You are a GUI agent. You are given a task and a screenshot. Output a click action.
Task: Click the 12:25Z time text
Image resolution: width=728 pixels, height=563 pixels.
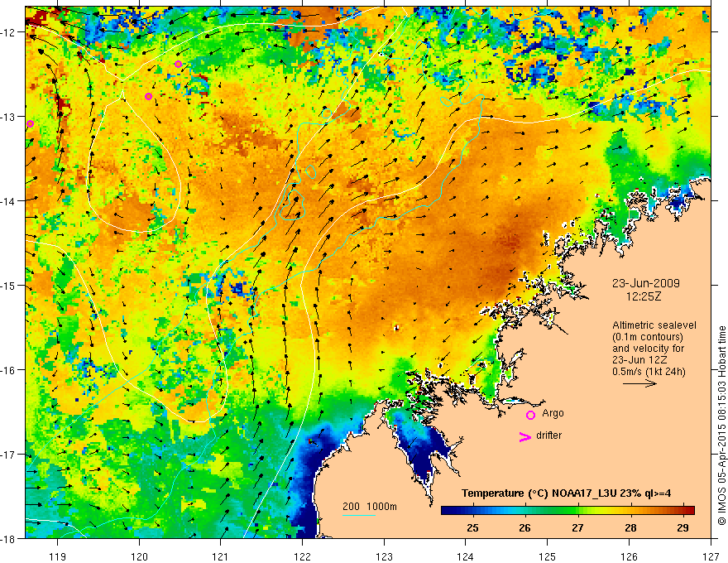click(644, 296)
